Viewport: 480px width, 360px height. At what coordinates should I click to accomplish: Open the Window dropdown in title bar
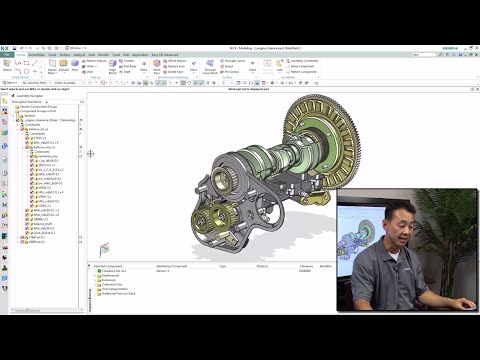pyautogui.click(x=75, y=48)
